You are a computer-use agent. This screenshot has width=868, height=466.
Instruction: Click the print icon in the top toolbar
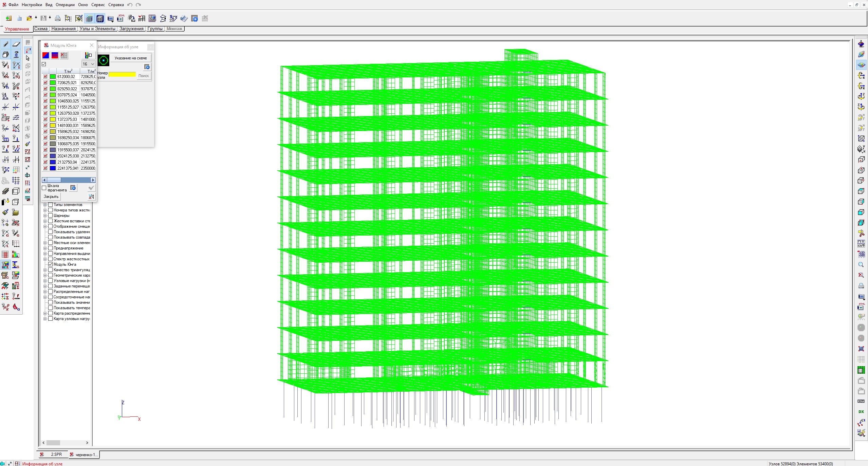click(58, 19)
